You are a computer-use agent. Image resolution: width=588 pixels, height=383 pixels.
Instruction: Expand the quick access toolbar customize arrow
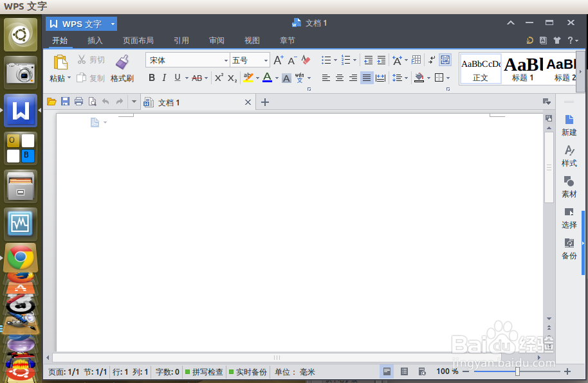[x=134, y=102]
